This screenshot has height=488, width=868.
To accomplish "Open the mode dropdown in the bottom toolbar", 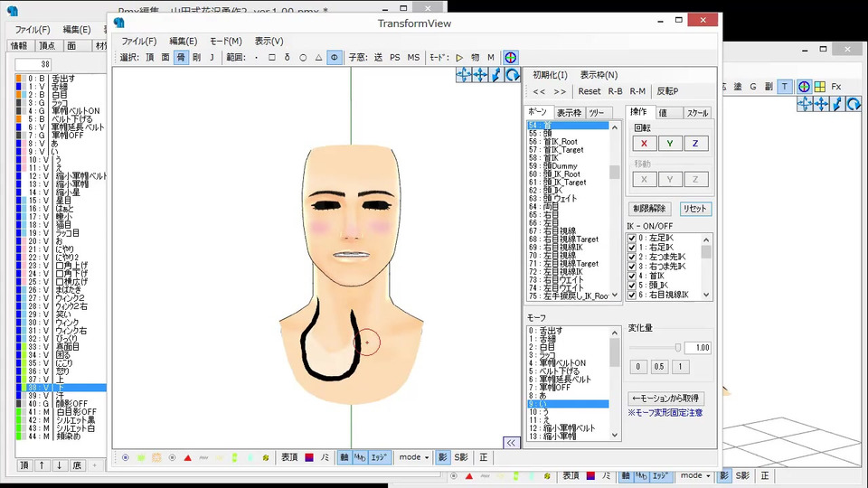I will (x=414, y=457).
